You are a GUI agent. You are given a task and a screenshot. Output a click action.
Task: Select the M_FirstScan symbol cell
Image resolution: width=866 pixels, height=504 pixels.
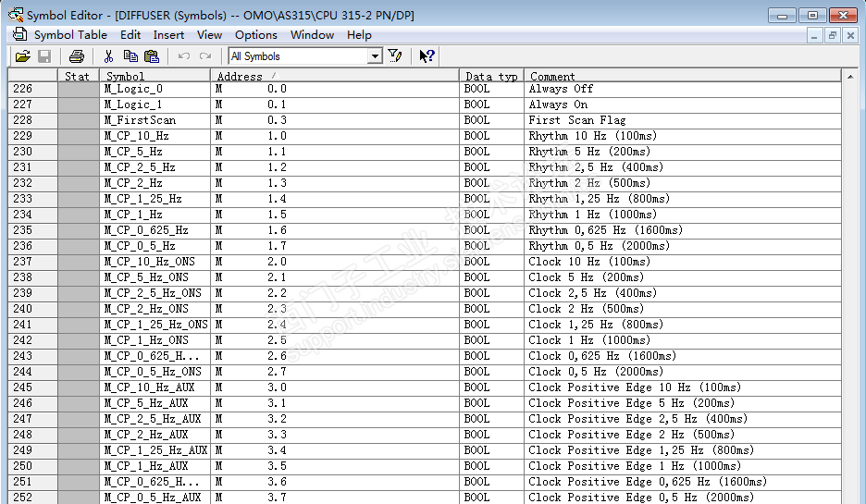[x=155, y=120]
